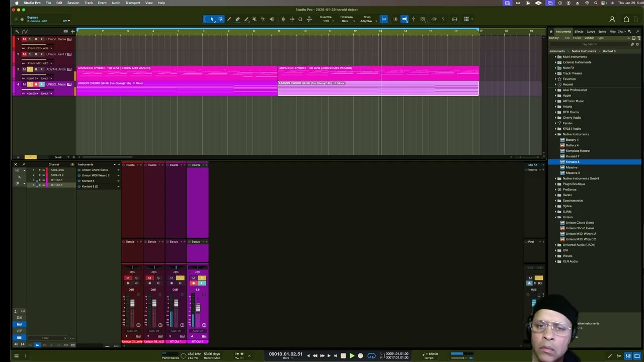Switch to the Loops browser tab
Image resolution: width=644 pixels, height=362 pixels.
tap(591, 31)
